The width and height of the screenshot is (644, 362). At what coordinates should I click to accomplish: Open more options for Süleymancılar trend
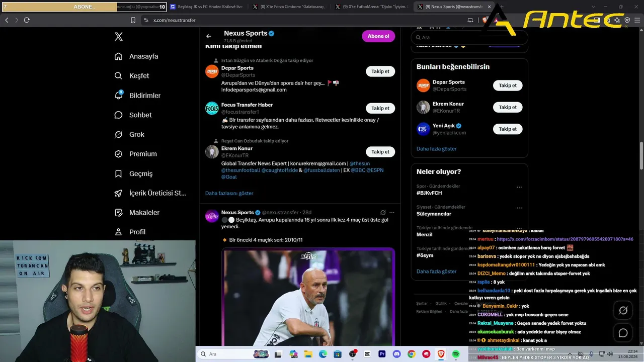(x=519, y=208)
